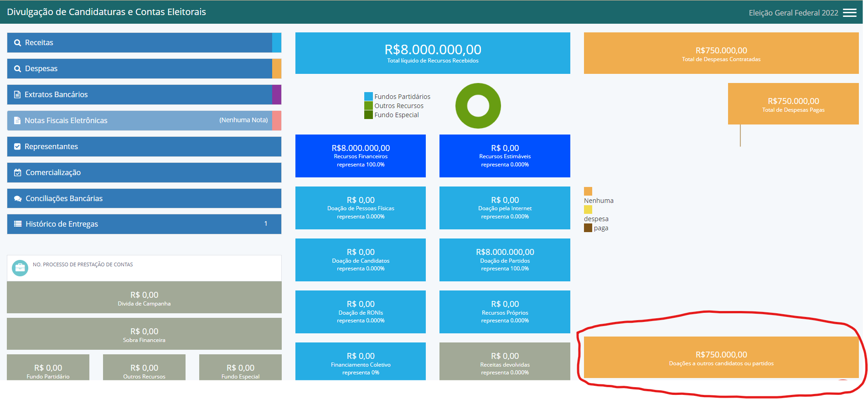Click the briefcase icon beside process number
Screen dimensions: 868x399
tap(20, 268)
